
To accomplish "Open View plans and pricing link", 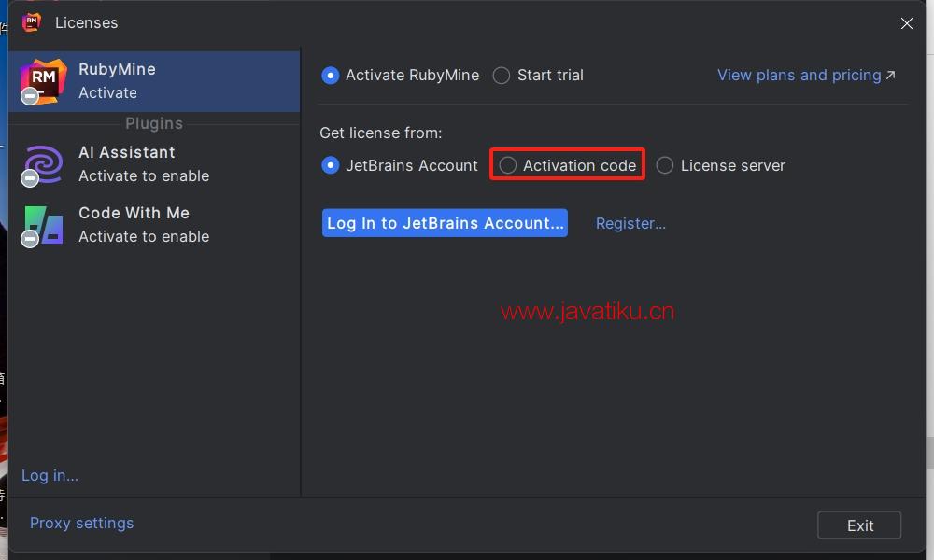I will click(x=806, y=75).
